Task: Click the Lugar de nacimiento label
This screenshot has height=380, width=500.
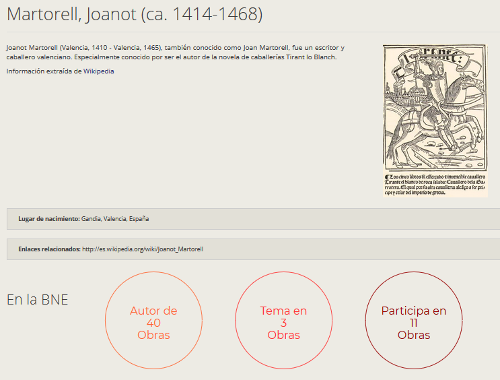Action: click(x=49, y=219)
